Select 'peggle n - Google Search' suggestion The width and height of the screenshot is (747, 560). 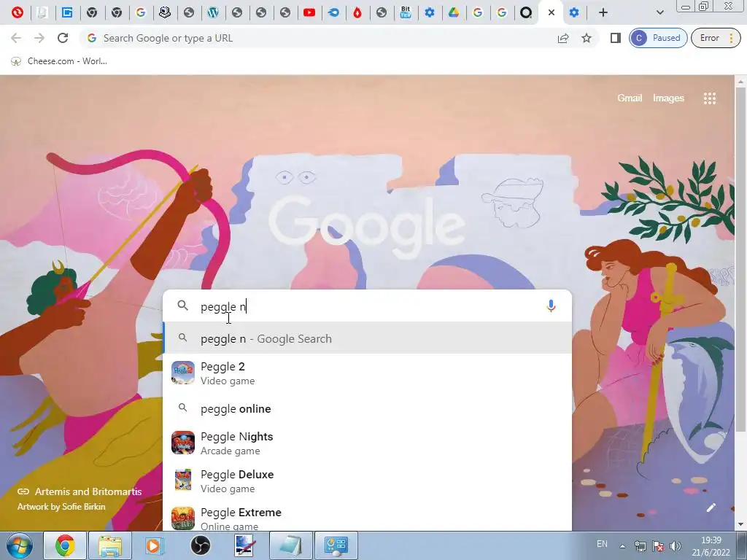[367, 338]
